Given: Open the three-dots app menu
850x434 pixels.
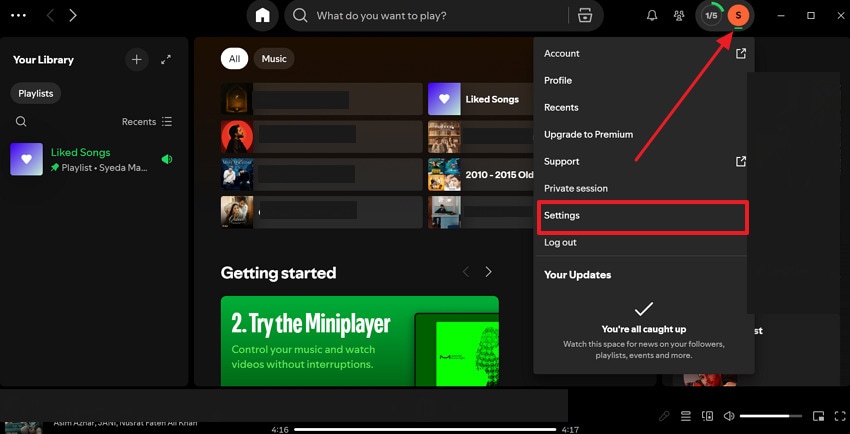Looking at the screenshot, I should 18,15.
